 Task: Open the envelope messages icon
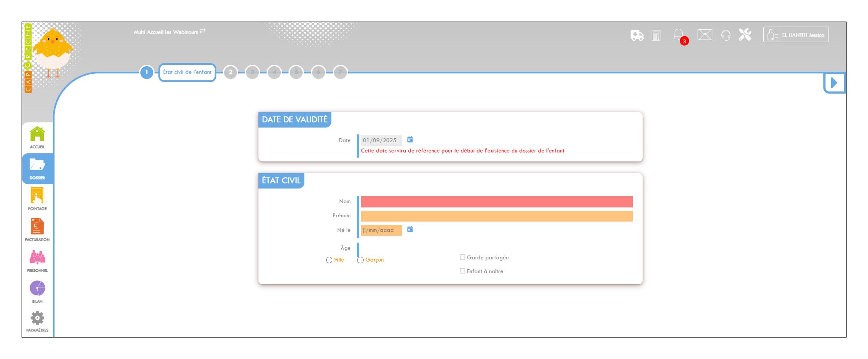pos(704,35)
